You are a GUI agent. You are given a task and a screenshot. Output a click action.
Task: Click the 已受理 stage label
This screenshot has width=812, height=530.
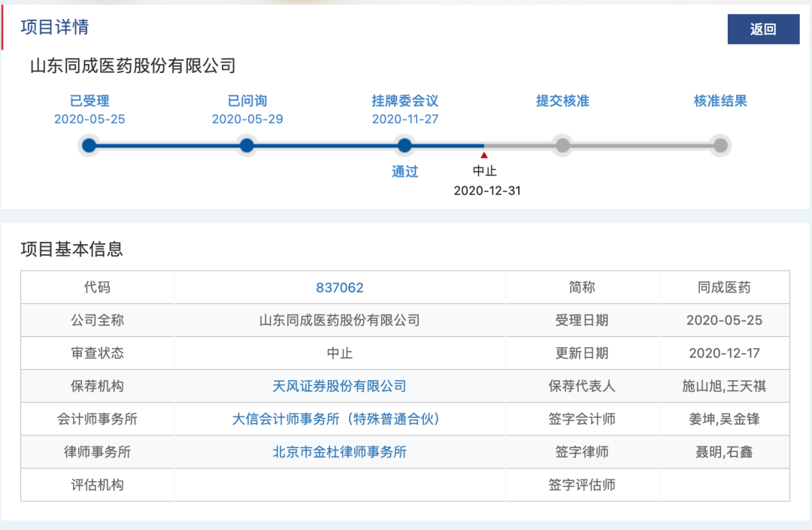coord(89,101)
